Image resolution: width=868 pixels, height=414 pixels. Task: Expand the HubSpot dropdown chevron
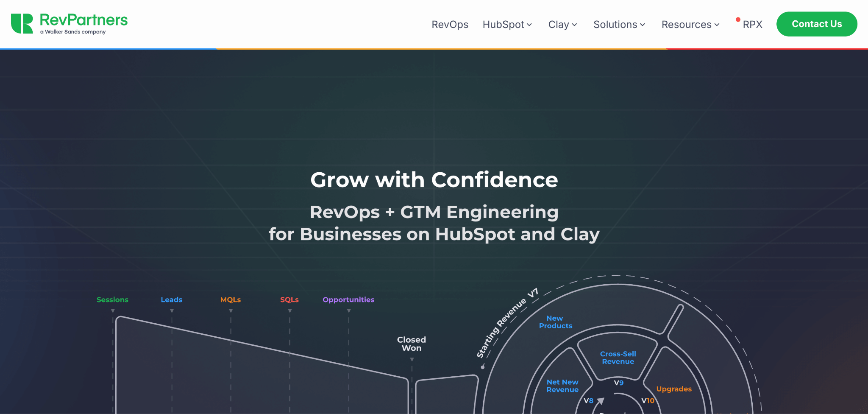[529, 25]
